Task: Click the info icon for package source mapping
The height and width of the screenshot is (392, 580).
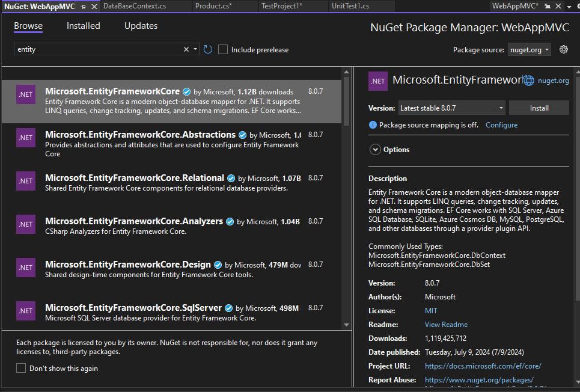Action: (373, 124)
